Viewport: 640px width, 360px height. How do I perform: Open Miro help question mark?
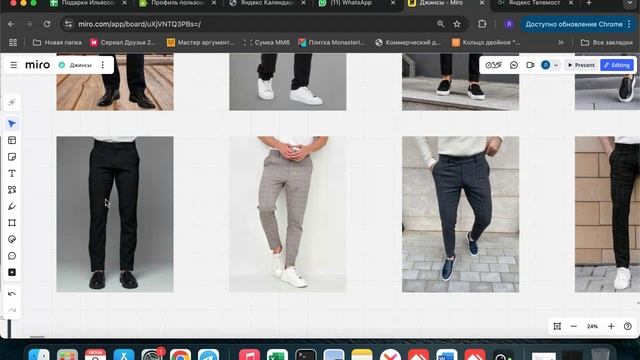628,326
